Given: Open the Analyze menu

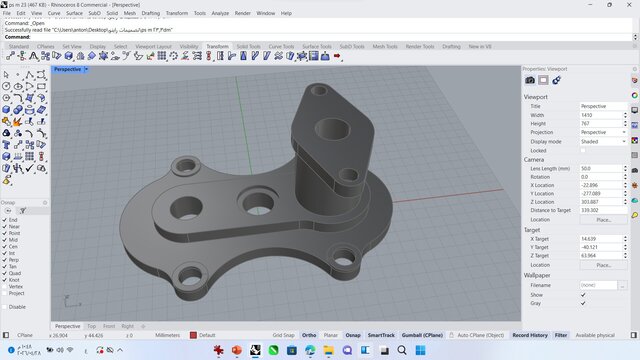Looking at the screenshot, I should [220, 13].
